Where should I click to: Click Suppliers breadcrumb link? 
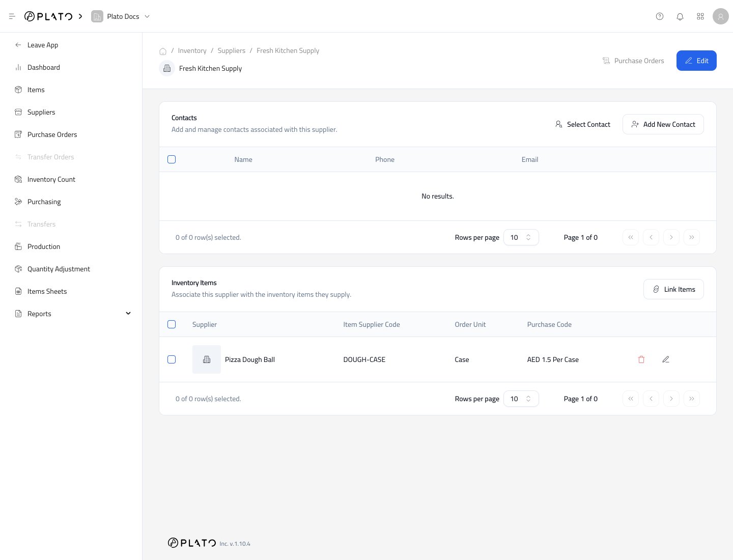(231, 50)
